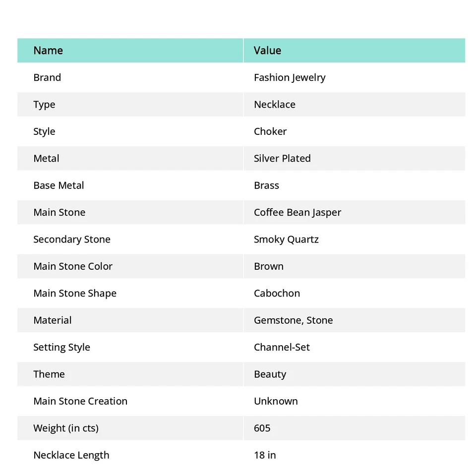The height and width of the screenshot is (476, 476).
Task: Select the Silver Plated metal value
Action: click(x=282, y=159)
